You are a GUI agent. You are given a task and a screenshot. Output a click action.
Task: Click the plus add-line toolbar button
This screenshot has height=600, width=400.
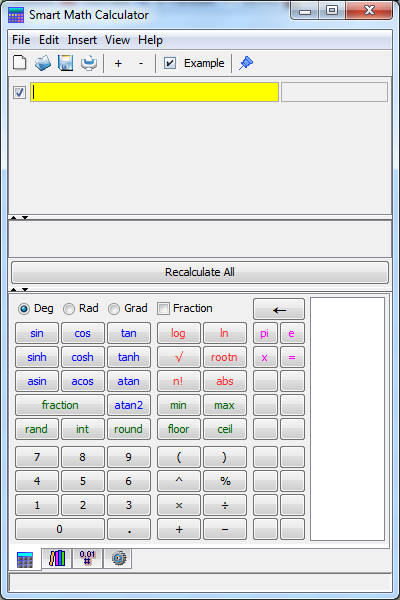click(x=118, y=63)
